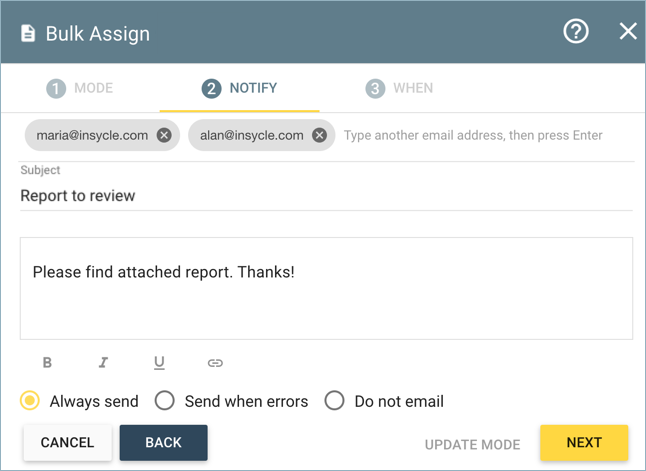Viewport: 646px width, 471px height.
Task: Click into the message body editor
Action: (326, 288)
